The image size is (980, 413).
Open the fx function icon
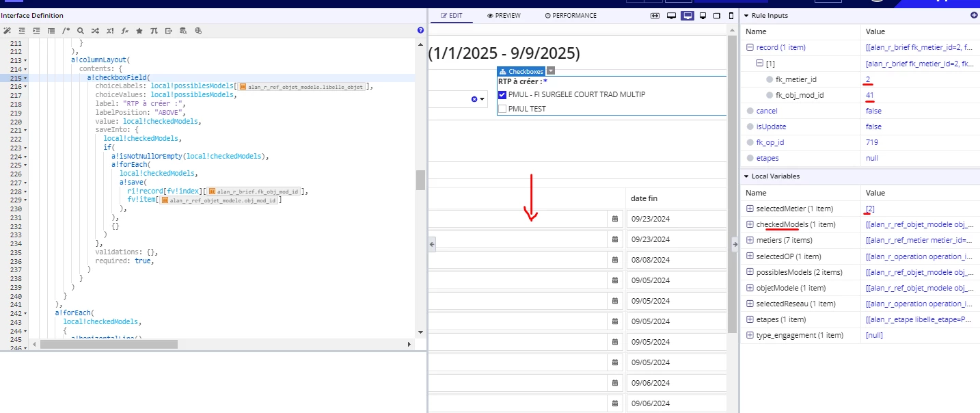125,31
